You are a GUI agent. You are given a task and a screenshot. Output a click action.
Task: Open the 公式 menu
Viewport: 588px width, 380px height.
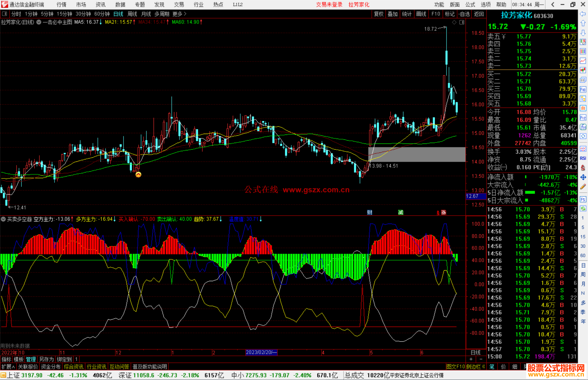[x=470, y=5]
